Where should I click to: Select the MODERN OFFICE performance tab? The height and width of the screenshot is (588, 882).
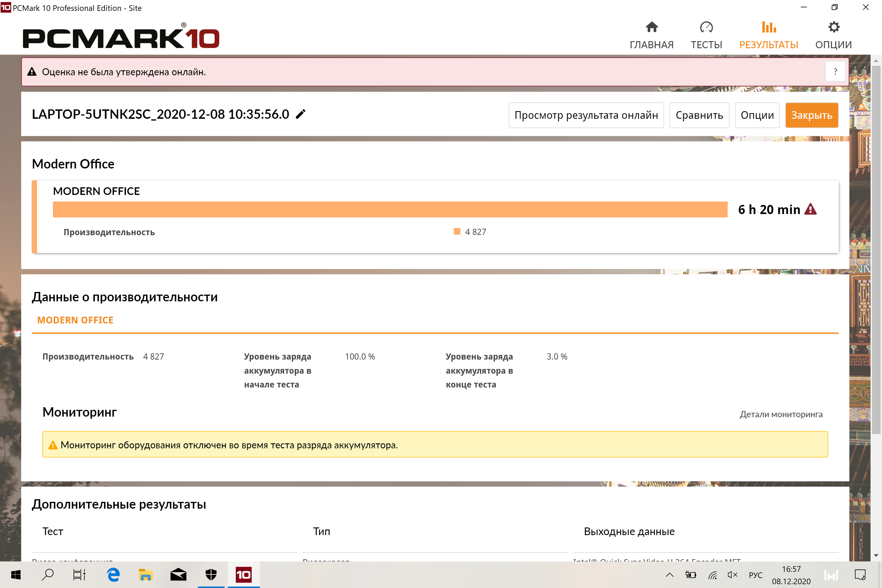pos(75,320)
